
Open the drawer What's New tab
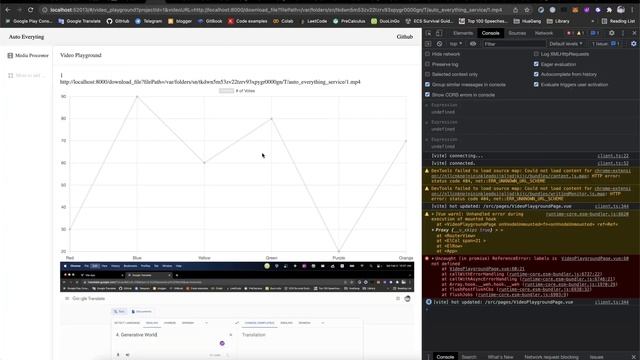coord(500,357)
